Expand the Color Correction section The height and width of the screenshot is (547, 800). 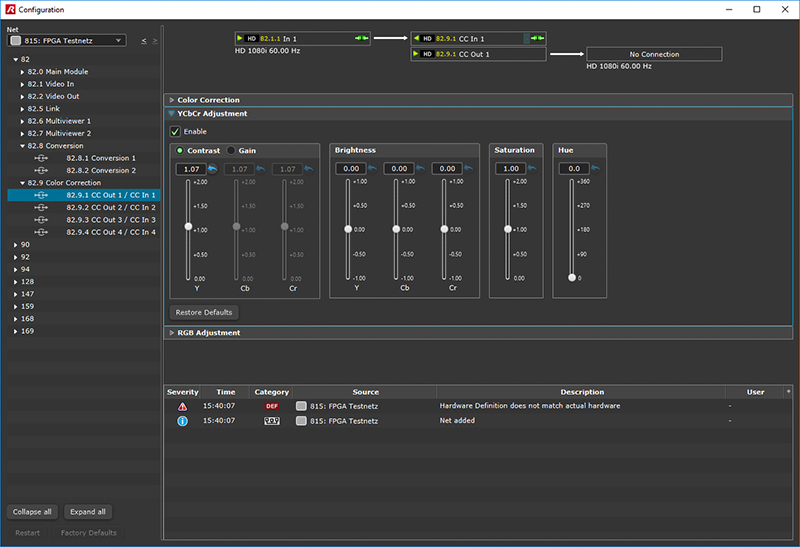(x=172, y=100)
